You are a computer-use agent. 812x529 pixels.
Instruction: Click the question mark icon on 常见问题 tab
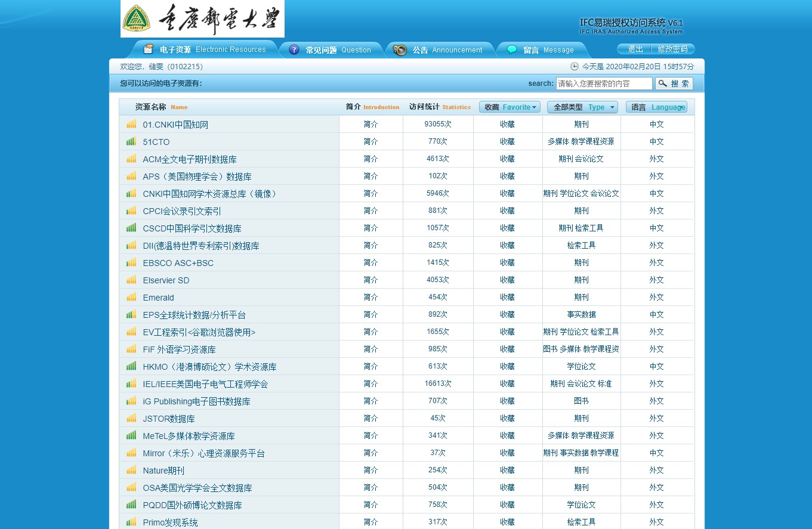[x=294, y=50]
